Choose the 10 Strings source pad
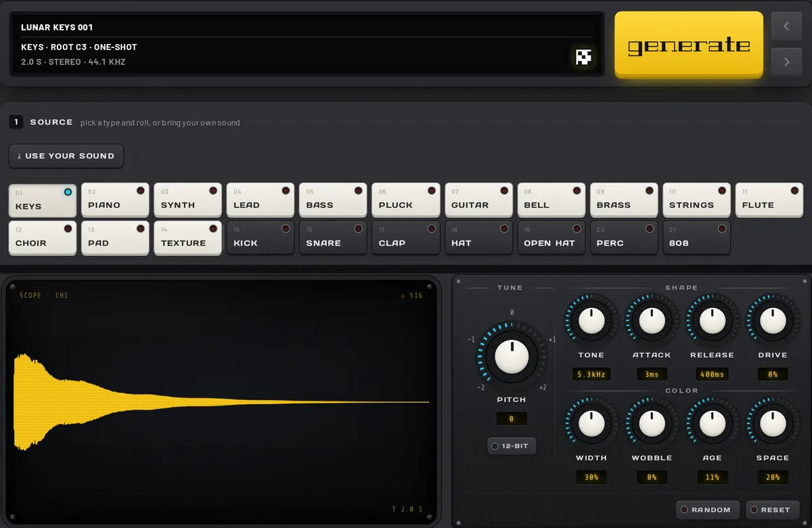The image size is (812, 528). click(696, 200)
